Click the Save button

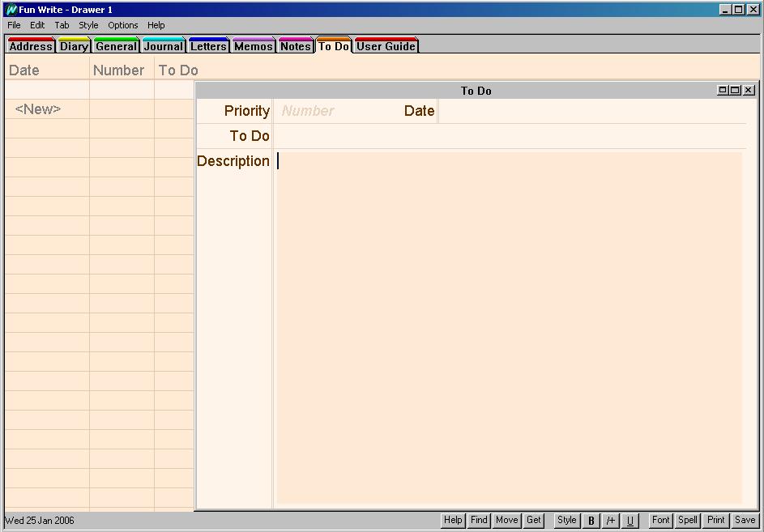(x=745, y=521)
